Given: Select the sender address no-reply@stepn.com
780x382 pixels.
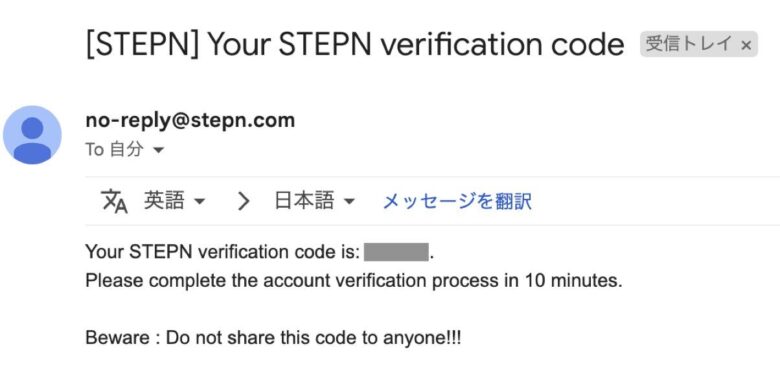Looking at the screenshot, I should point(191,120).
